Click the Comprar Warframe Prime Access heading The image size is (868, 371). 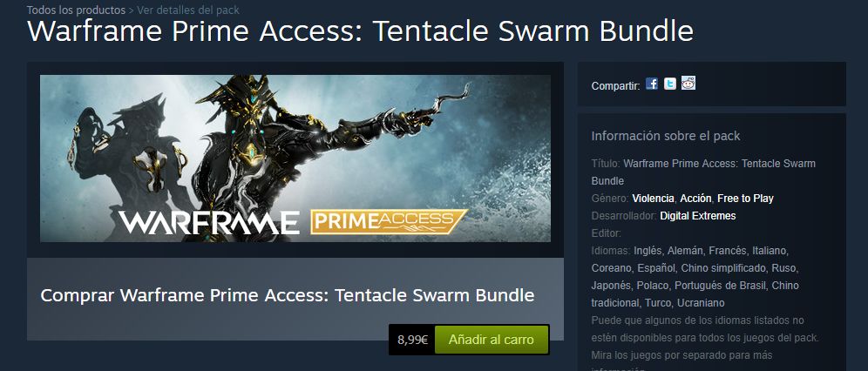[288, 295]
